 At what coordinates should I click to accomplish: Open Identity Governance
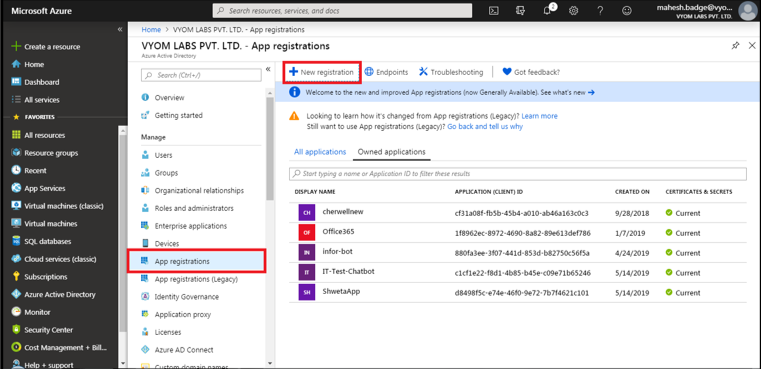point(180,297)
